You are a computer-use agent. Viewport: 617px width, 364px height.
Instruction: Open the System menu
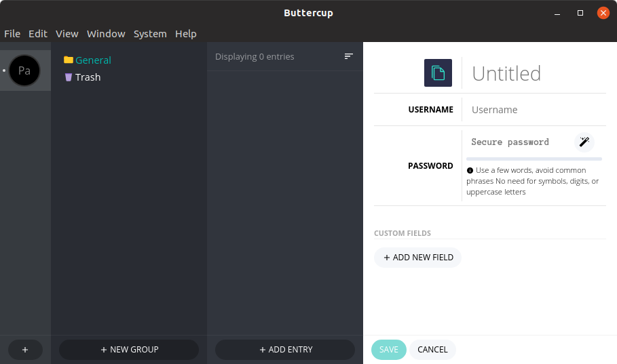[x=150, y=34]
